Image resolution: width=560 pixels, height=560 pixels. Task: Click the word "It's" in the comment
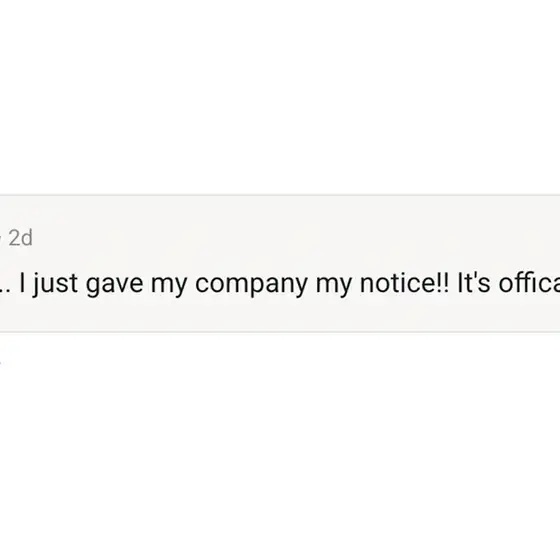point(474,283)
